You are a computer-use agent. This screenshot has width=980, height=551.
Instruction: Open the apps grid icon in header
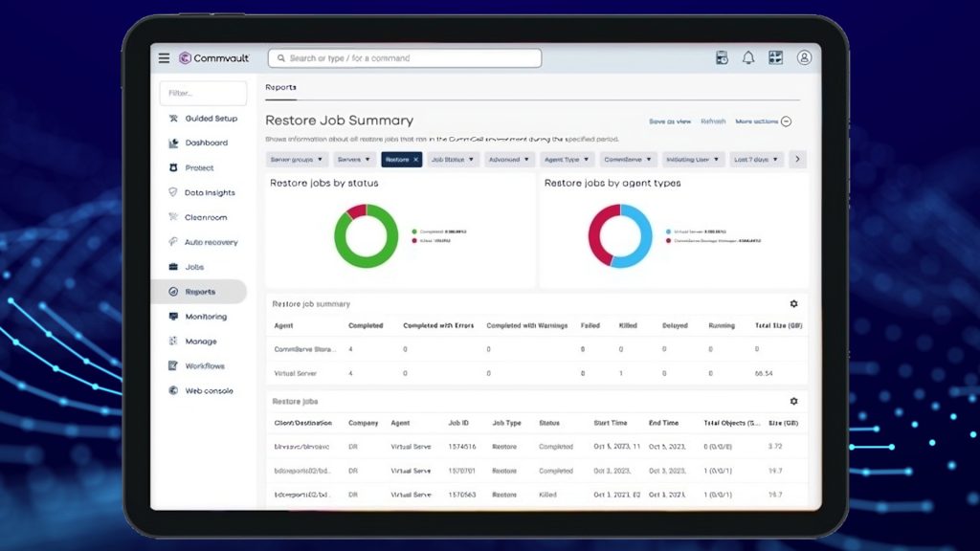[776, 58]
